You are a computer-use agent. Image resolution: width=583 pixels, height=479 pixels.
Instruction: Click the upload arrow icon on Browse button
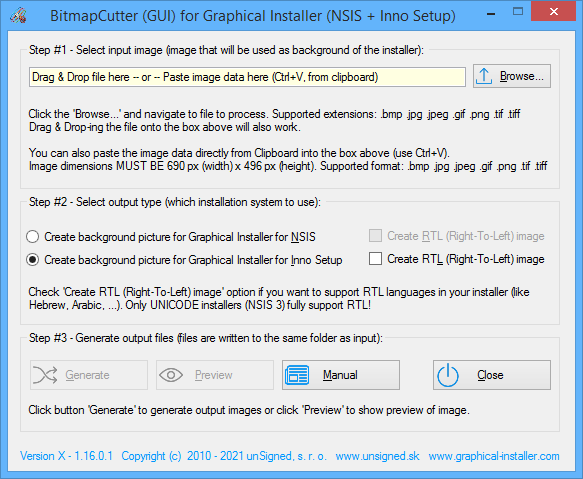click(x=484, y=76)
